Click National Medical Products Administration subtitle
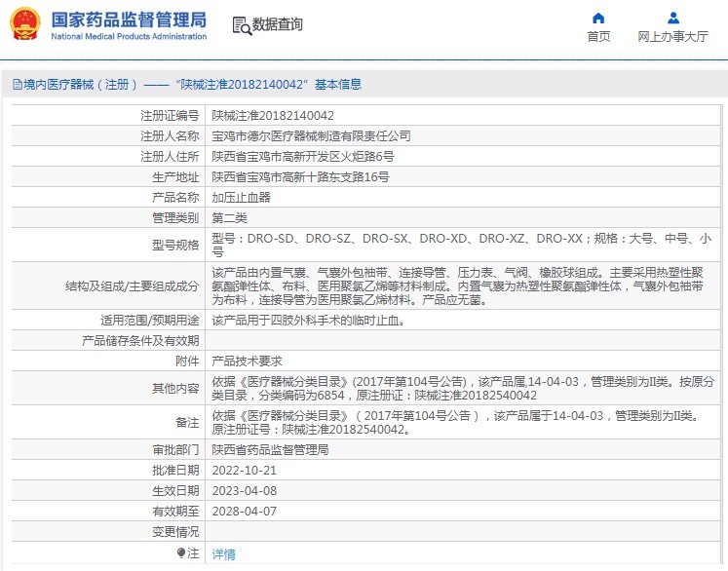The height and width of the screenshot is (571, 728). pos(129,36)
